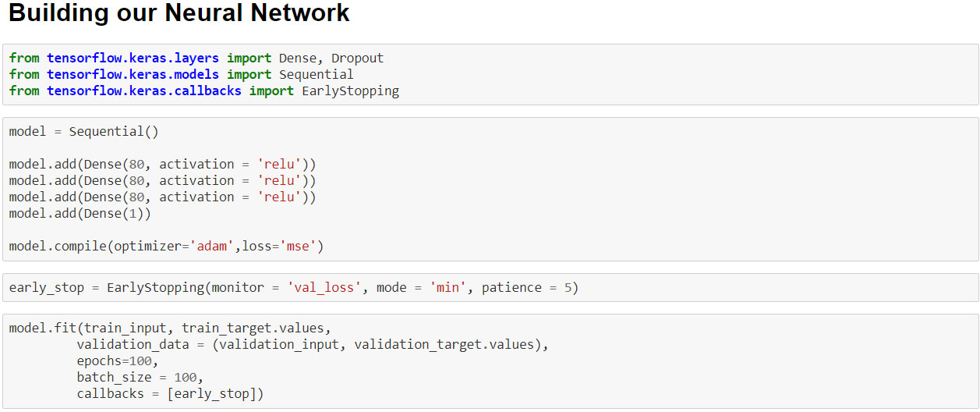The width and height of the screenshot is (980, 412).
Task: Click the EarlyStopping import line
Action: (204, 91)
